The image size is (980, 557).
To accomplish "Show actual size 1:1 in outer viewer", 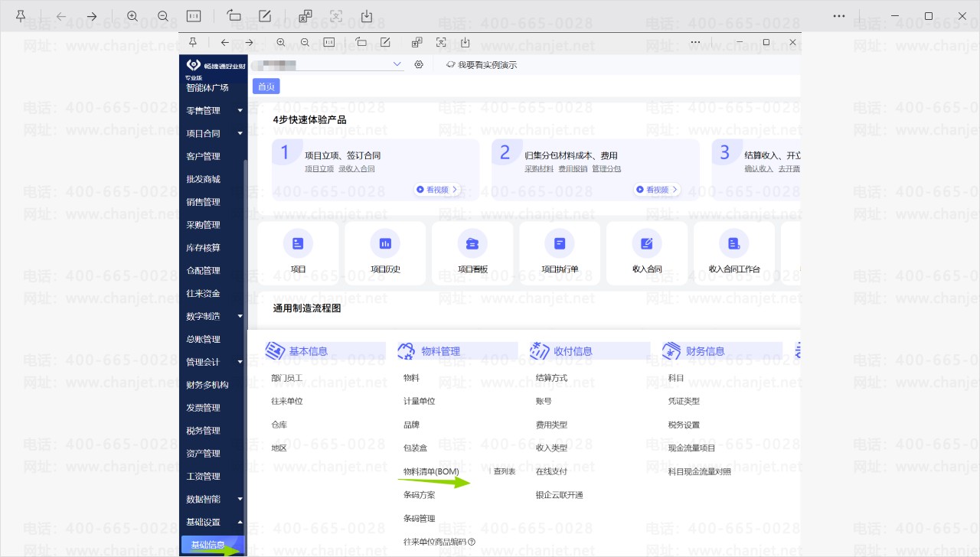I will [194, 16].
